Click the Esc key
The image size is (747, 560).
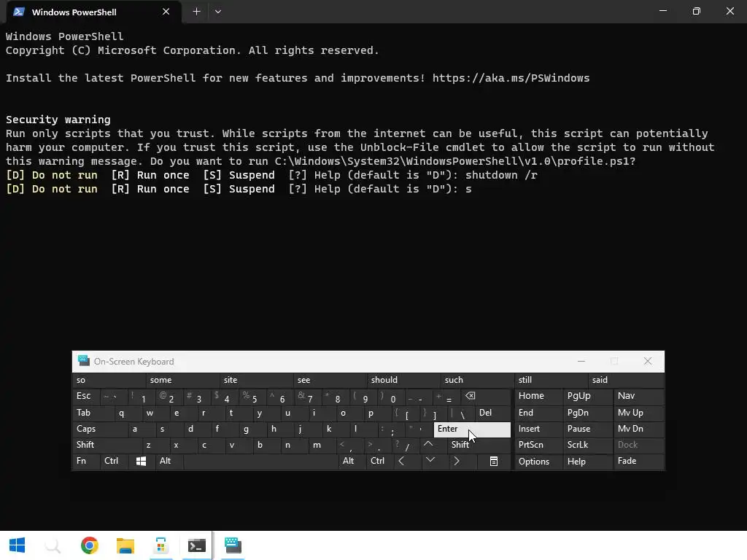86,396
